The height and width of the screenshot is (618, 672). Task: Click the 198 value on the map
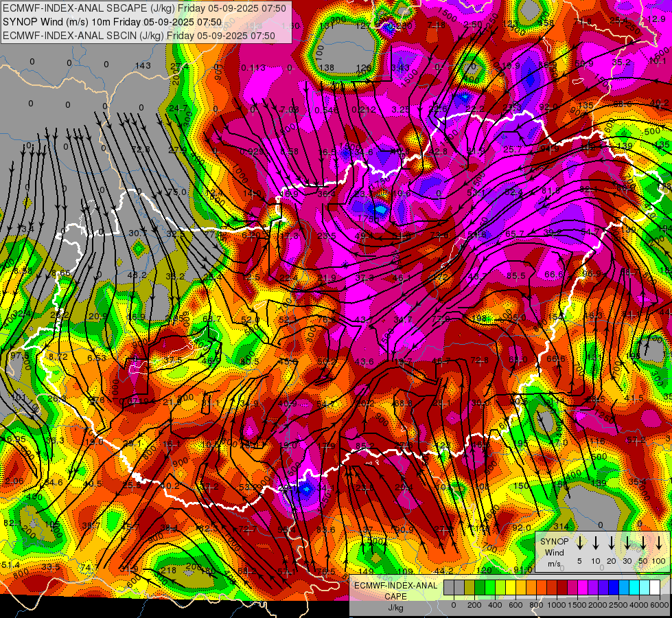480,318
